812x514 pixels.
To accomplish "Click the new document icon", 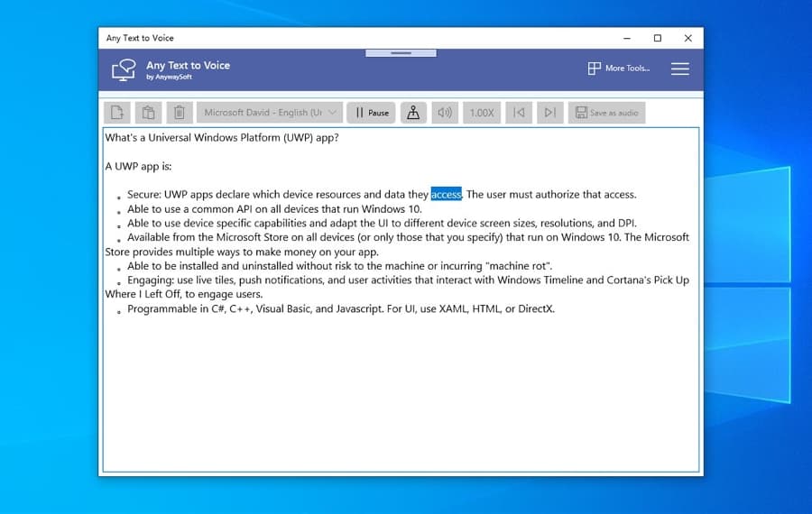I will coord(117,113).
